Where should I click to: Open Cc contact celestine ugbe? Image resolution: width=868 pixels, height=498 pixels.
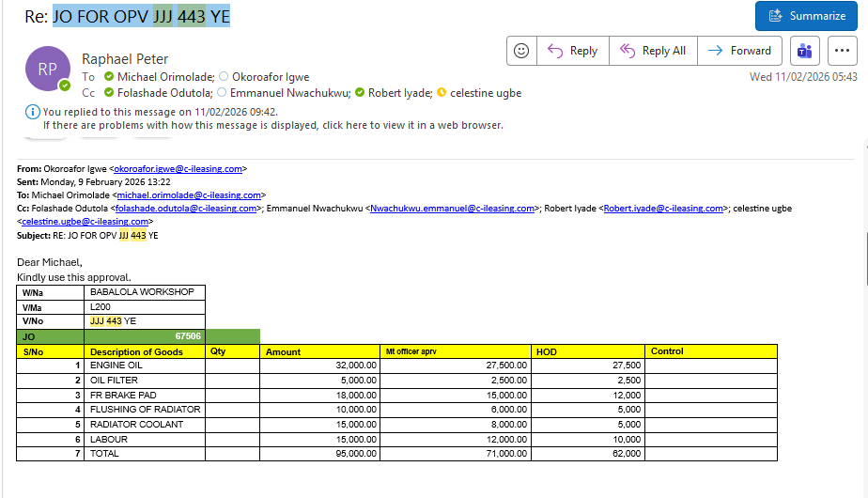point(486,93)
